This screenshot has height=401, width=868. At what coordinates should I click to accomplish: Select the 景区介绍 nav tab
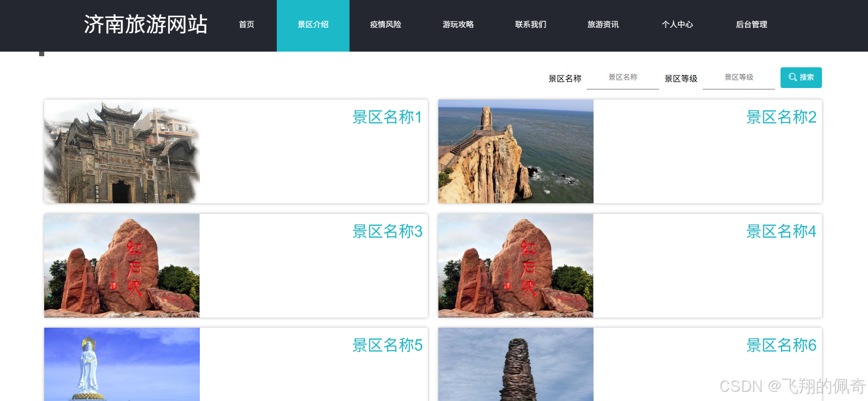(313, 25)
